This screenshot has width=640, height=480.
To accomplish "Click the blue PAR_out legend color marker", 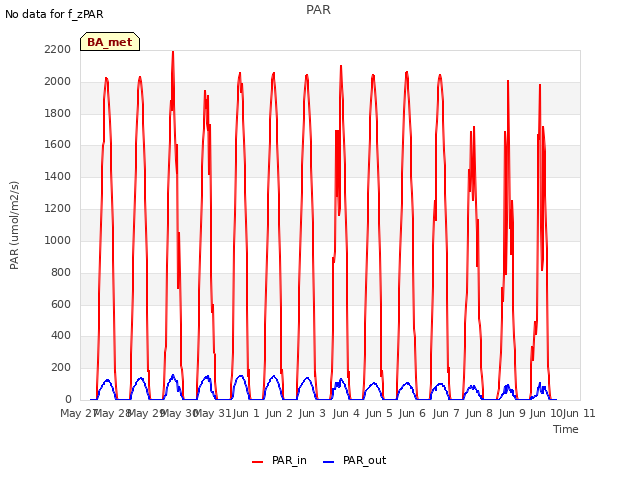I will point(328,462).
